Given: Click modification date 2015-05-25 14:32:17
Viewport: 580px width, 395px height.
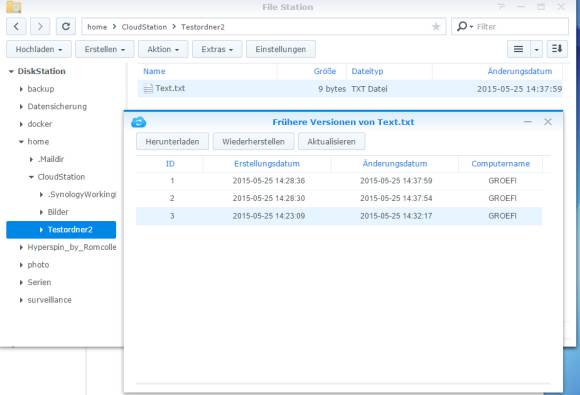Looking at the screenshot, I should [x=396, y=216].
